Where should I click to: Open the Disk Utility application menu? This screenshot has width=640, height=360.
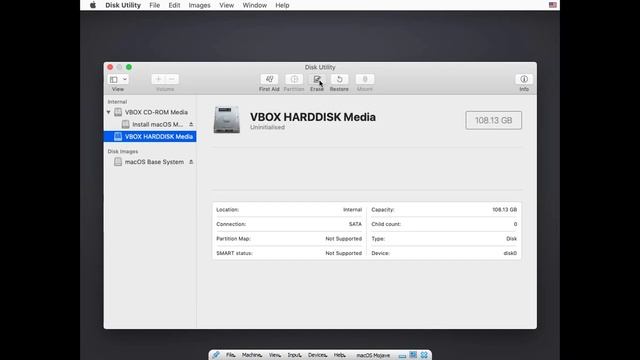pyautogui.click(x=123, y=5)
